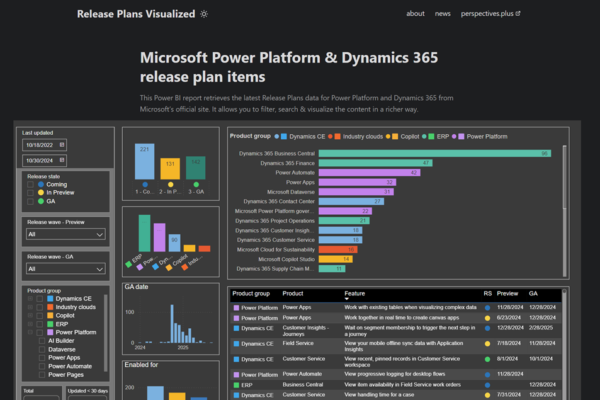Click the Copilot legend swatch

(x=395, y=137)
